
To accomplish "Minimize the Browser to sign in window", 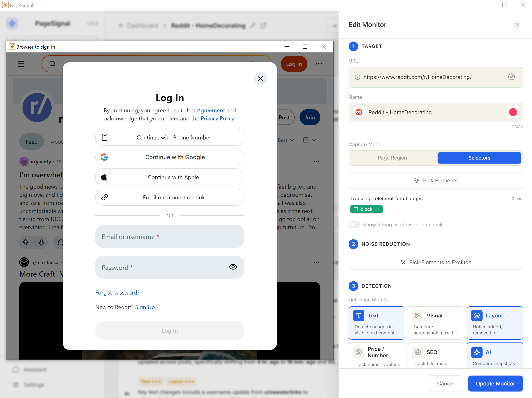I will (286, 47).
